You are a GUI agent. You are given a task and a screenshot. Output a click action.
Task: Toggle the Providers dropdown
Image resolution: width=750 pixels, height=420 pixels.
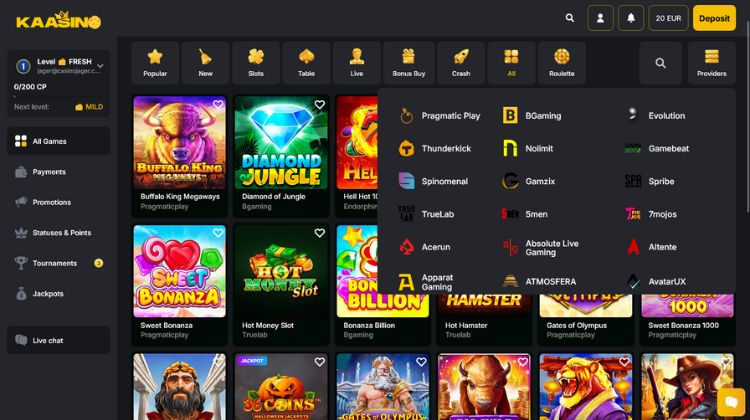711,63
